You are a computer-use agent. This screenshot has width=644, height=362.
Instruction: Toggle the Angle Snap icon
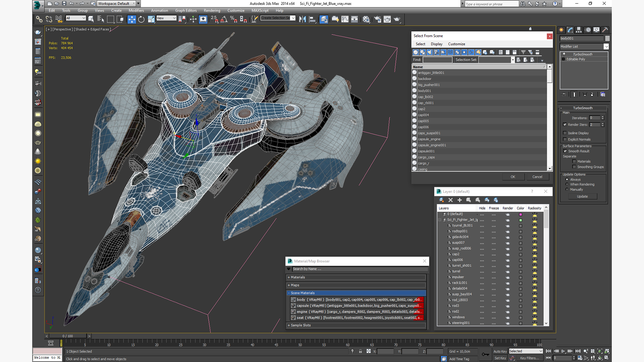224,19
